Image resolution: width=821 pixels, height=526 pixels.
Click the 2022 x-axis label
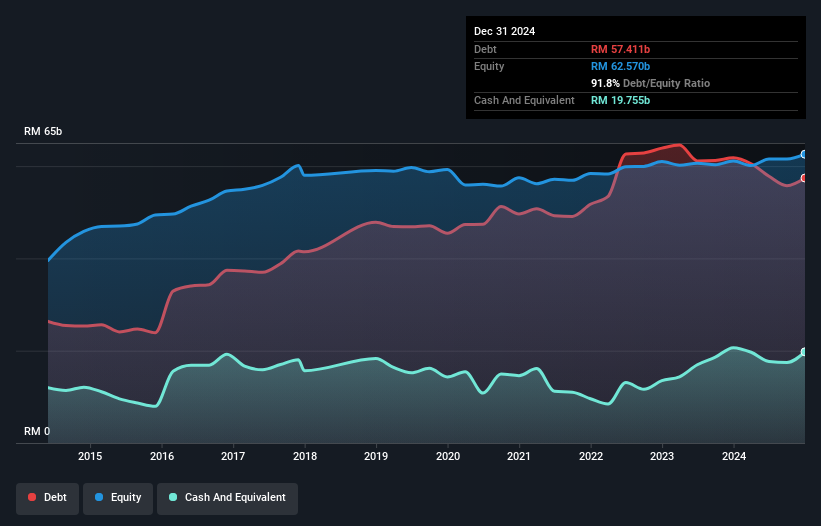(591, 456)
